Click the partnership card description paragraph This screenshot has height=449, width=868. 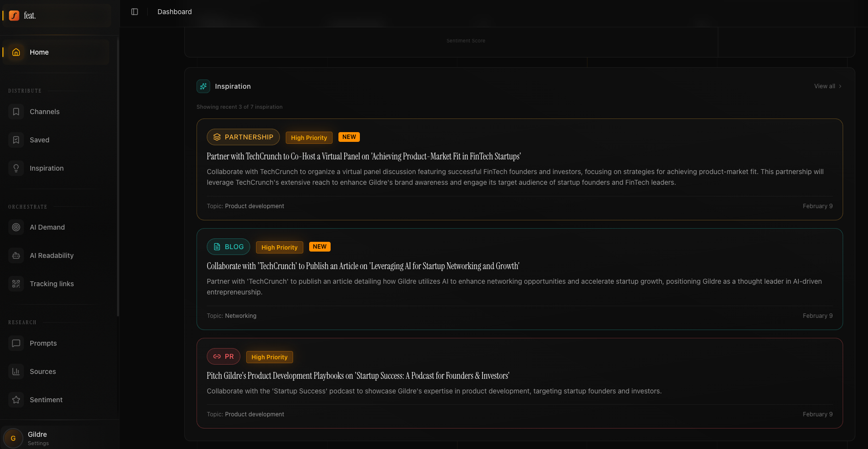click(515, 177)
